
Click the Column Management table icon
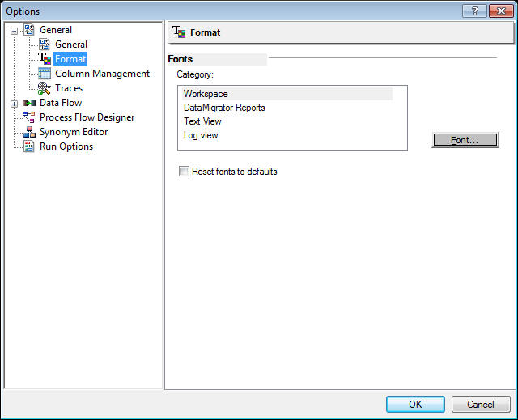pyautogui.click(x=45, y=74)
